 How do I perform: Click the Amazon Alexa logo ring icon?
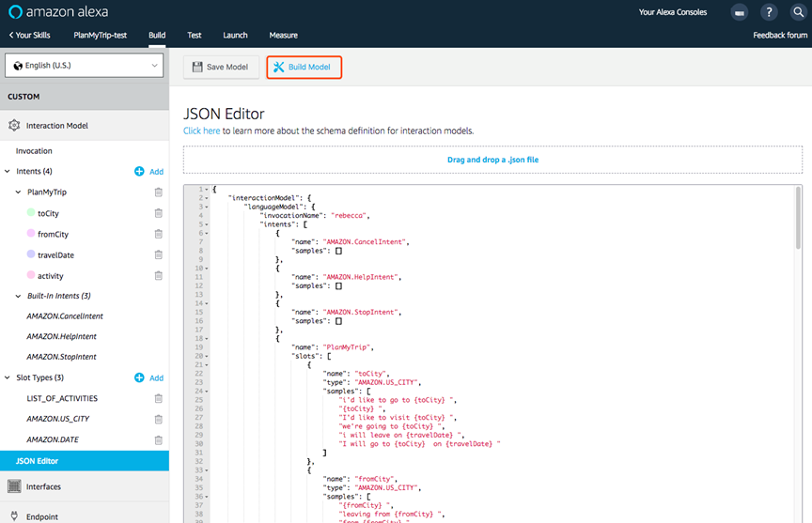(x=16, y=11)
